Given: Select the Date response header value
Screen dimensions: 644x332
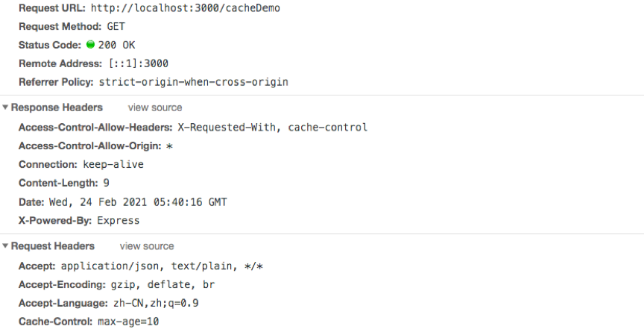Looking at the screenshot, I should coord(137,201).
